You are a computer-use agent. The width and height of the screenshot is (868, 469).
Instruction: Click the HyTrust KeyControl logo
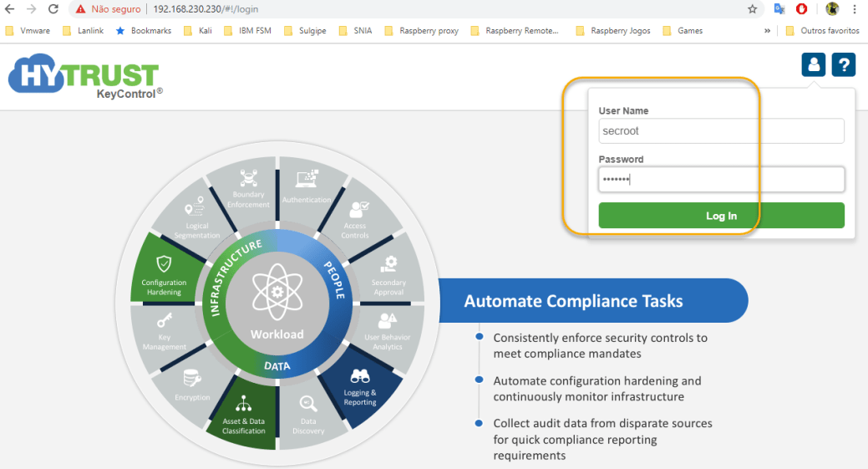84,79
